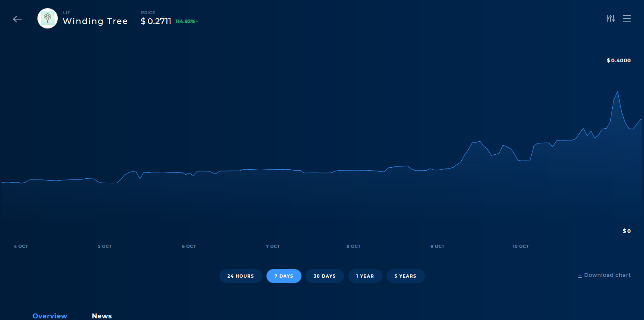Click the 6 OCT date label
This screenshot has width=644, height=320.
coord(189,246)
